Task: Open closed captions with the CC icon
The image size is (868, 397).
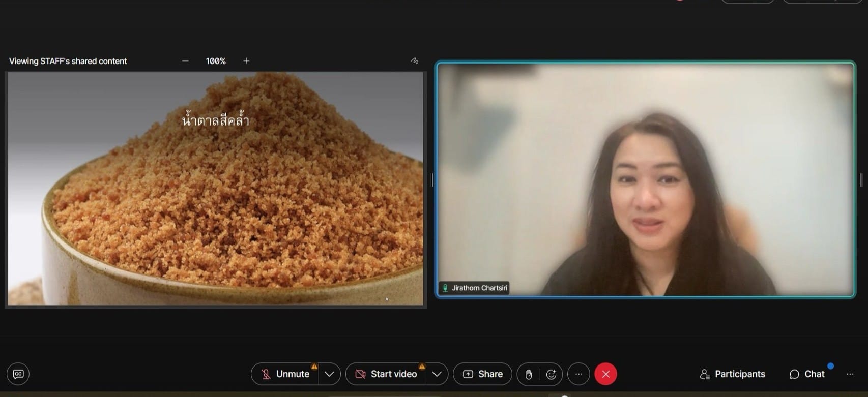Action: coord(18,374)
